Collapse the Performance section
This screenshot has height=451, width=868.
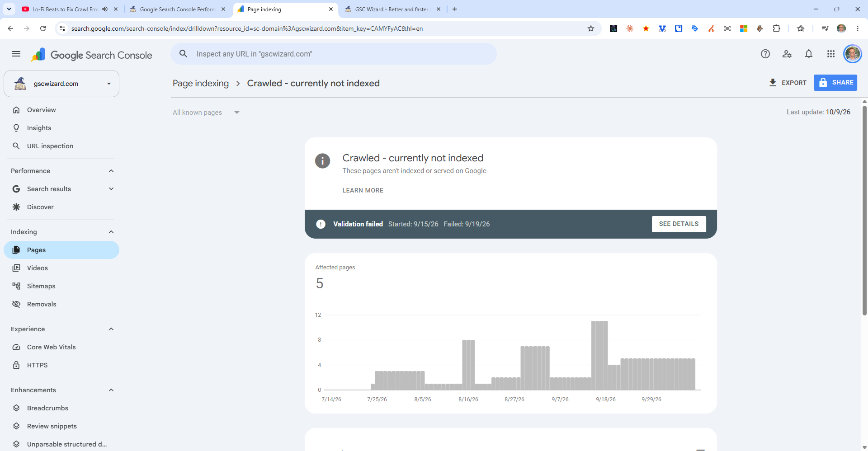(x=111, y=171)
